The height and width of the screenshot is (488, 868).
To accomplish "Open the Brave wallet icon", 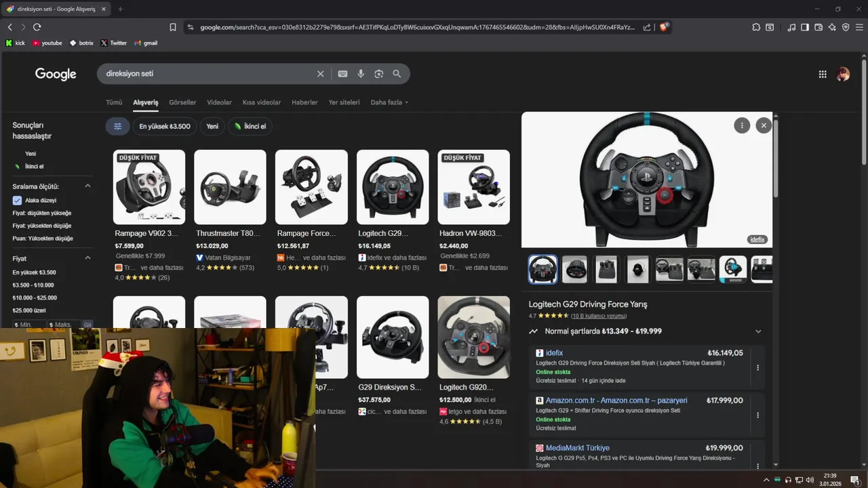I will (x=818, y=27).
